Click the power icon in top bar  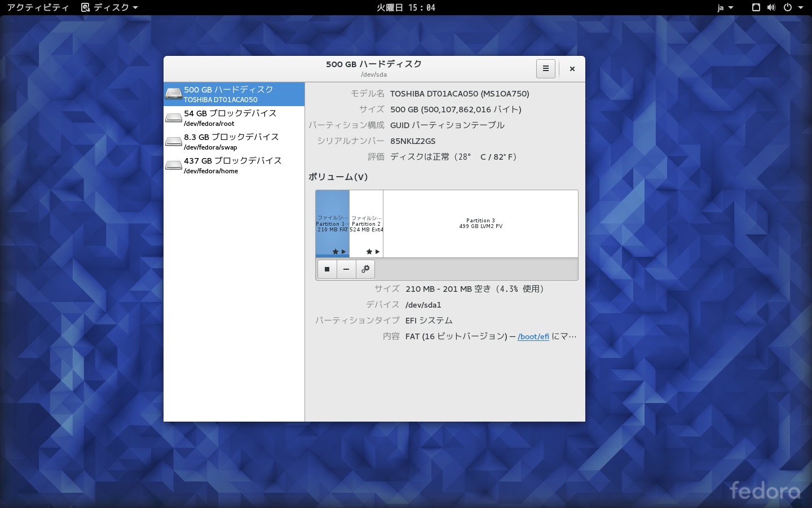(787, 7)
